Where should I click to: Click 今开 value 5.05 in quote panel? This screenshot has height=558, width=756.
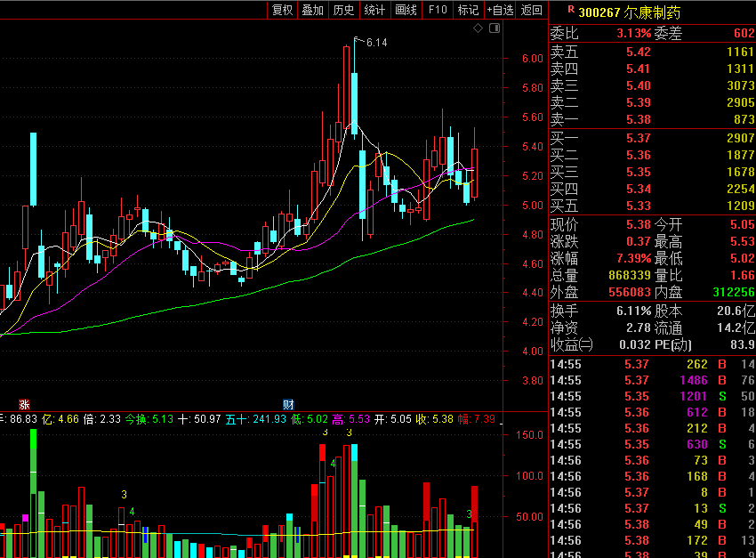click(x=743, y=225)
